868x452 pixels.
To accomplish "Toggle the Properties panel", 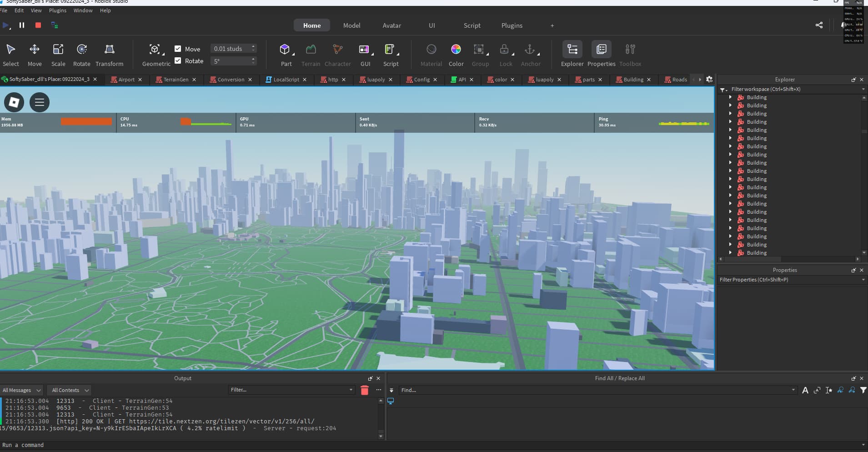I will click(x=601, y=50).
